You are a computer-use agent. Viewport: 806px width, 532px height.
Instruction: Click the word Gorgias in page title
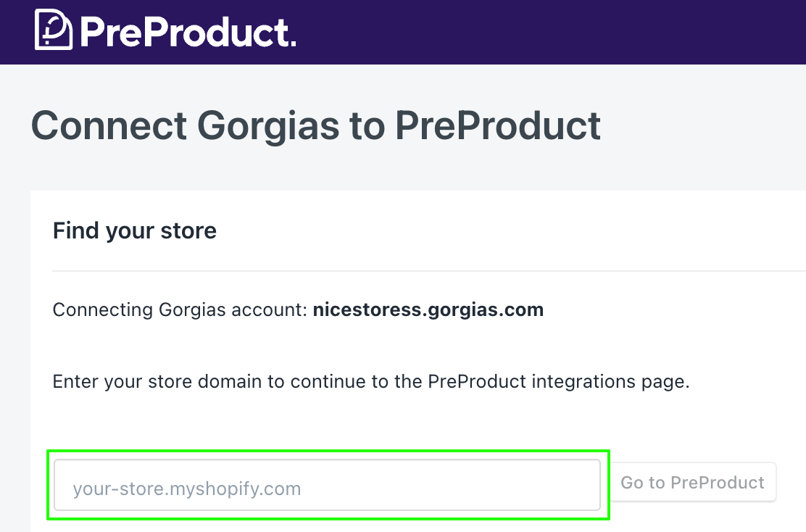pyautogui.click(x=268, y=125)
